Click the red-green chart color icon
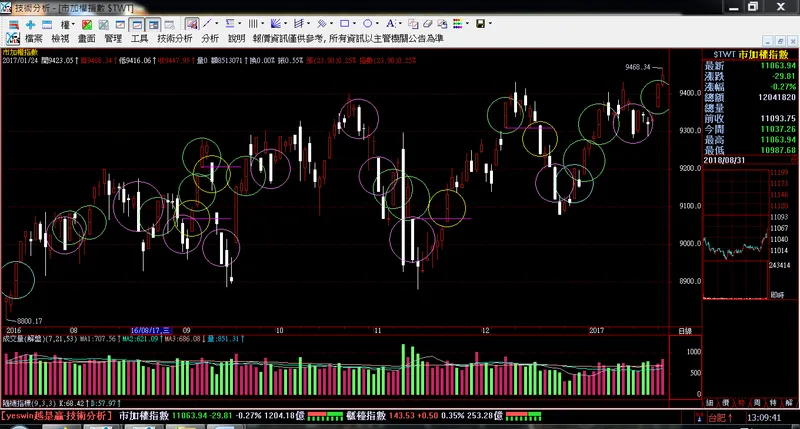Viewport: 800px width, 429px height. coord(87,24)
